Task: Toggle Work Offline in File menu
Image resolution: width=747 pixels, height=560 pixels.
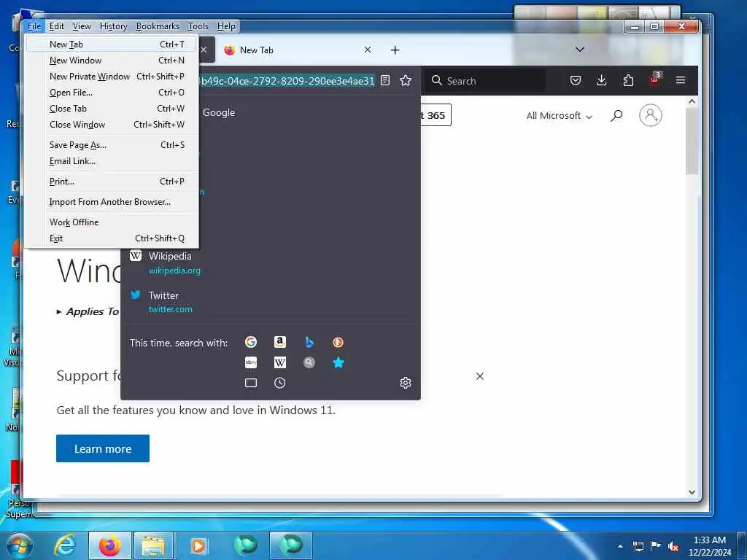Action: [x=112, y=222]
